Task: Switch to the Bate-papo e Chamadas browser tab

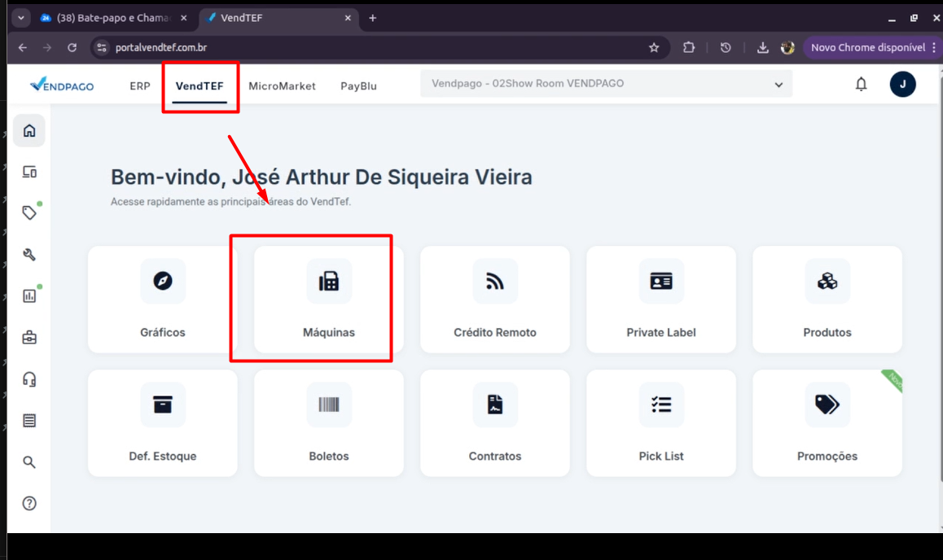Action: click(114, 18)
